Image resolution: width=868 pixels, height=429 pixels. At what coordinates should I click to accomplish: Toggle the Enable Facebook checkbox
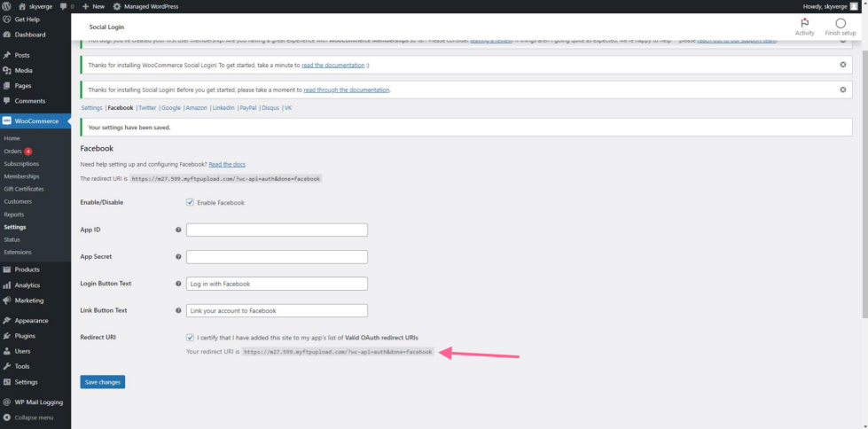pyautogui.click(x=190, y=203)
